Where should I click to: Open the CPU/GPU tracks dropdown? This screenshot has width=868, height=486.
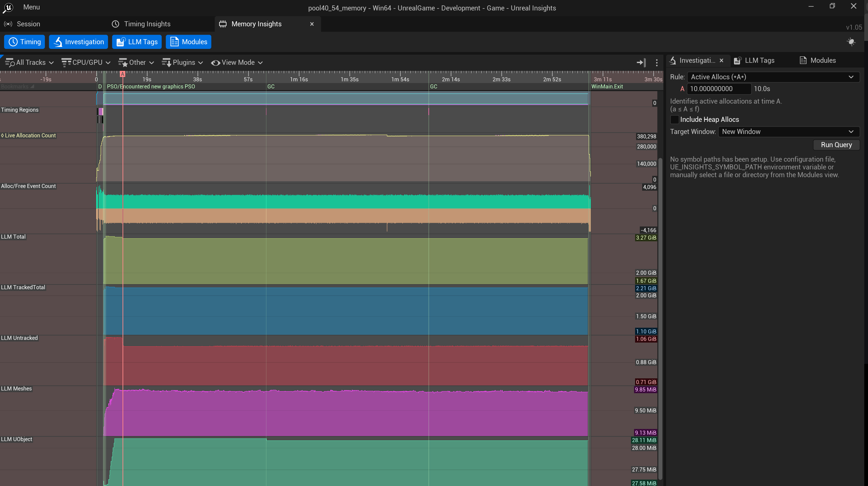pyautogui.click(x=86, y=62)
